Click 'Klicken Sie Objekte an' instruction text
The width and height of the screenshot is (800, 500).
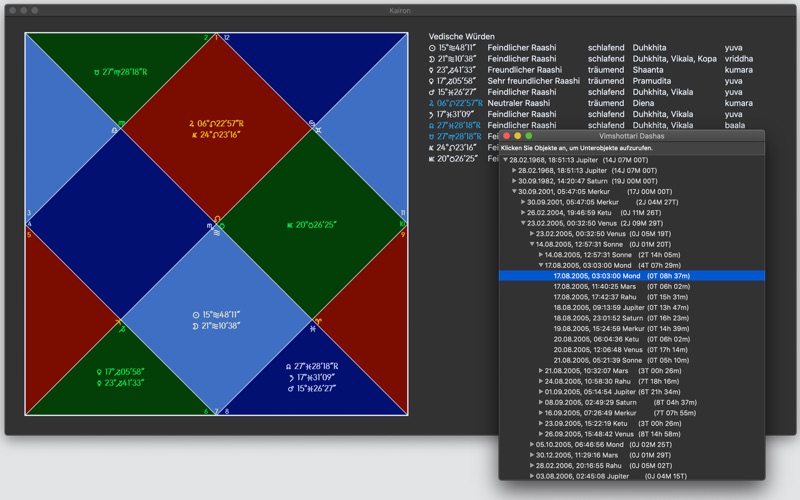pyautogui.click(x=577, y=148)
